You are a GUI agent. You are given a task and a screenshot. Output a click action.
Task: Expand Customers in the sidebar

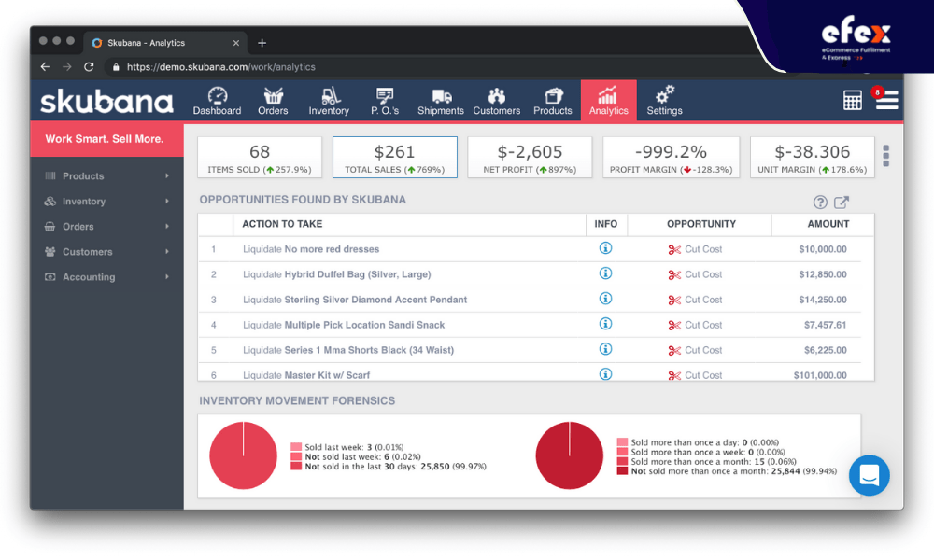click(x=106, y=252)
